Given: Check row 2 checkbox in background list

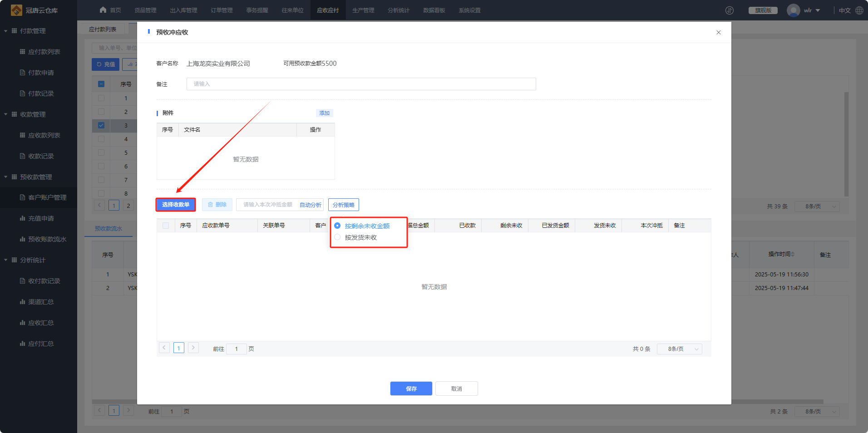Looking at the screenshot, I should tap(101, 112).
